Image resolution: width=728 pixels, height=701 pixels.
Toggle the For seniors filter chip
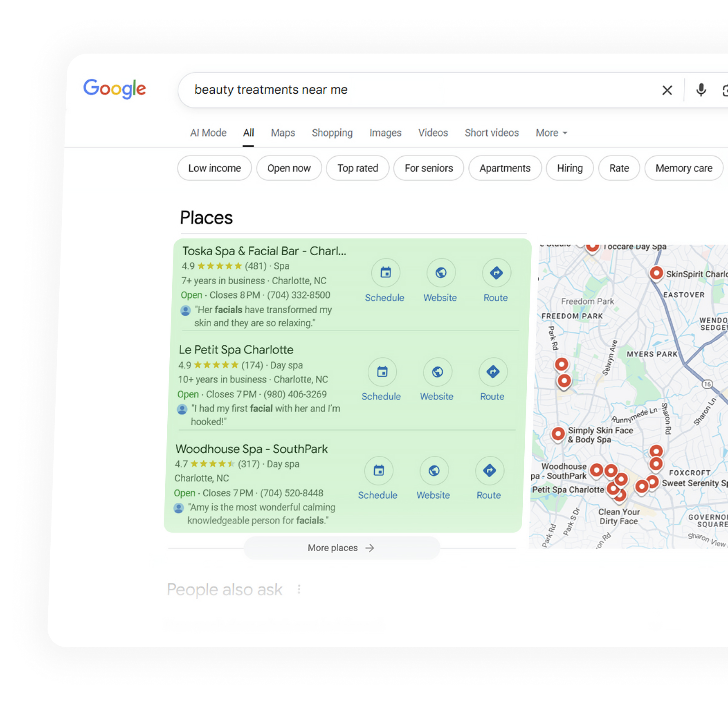tap(429, 168)
